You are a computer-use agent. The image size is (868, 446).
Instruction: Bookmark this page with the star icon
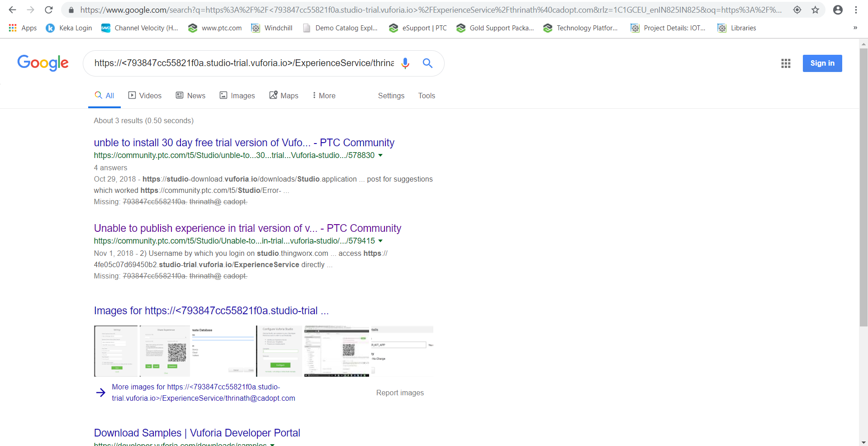pos(815,10)
